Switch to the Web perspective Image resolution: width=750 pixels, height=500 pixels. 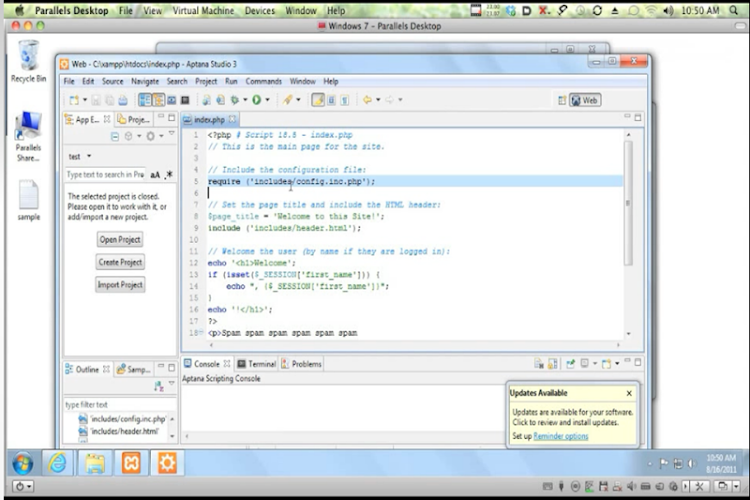tap(584, 100)
